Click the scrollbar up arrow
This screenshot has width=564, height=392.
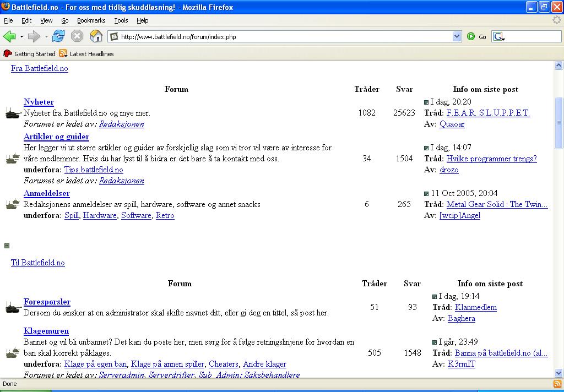coord(558,65)
